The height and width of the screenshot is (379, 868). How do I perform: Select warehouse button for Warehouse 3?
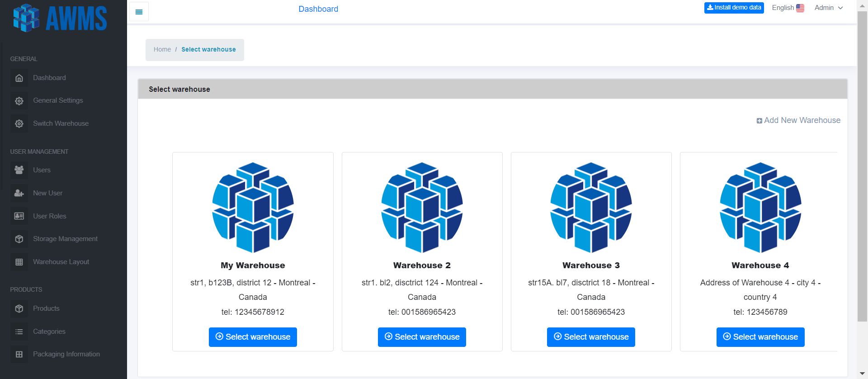tap(591, 337)
